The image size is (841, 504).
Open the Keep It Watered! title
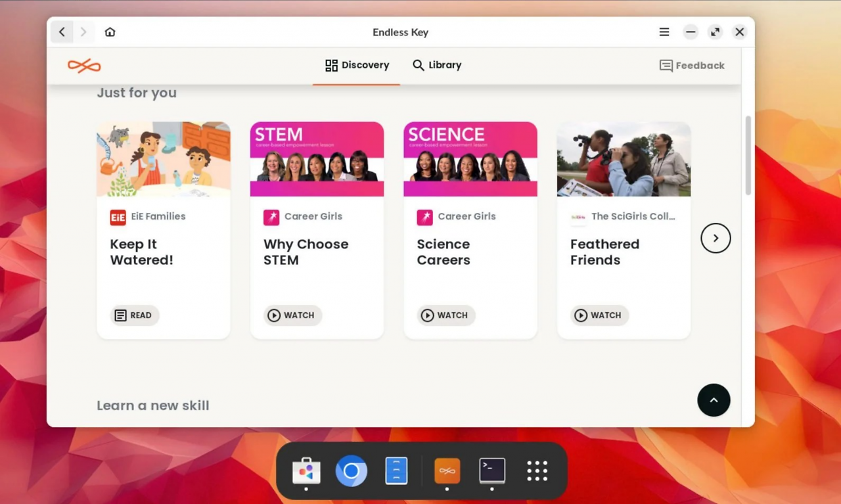tap(141, 252)
